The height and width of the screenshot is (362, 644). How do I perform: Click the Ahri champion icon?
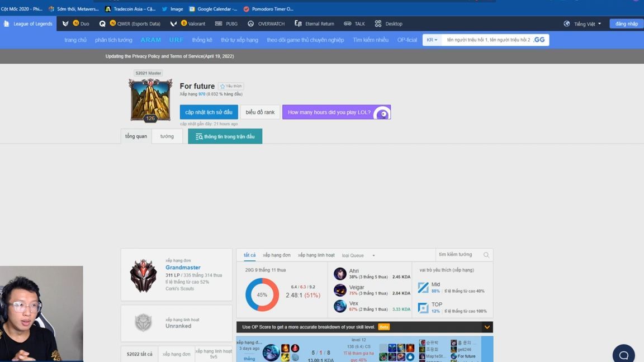click(340, 274)
